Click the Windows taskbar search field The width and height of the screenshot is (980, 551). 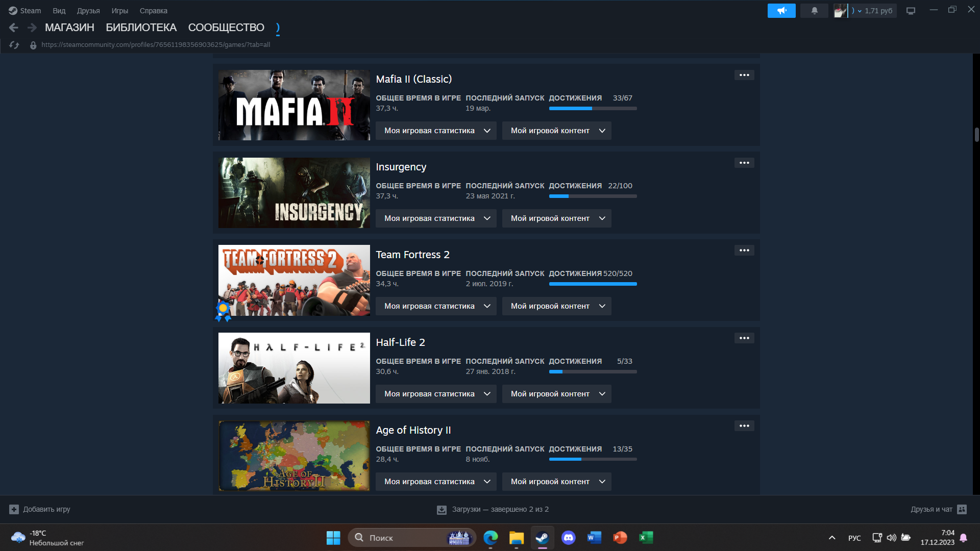coord(411,538)
